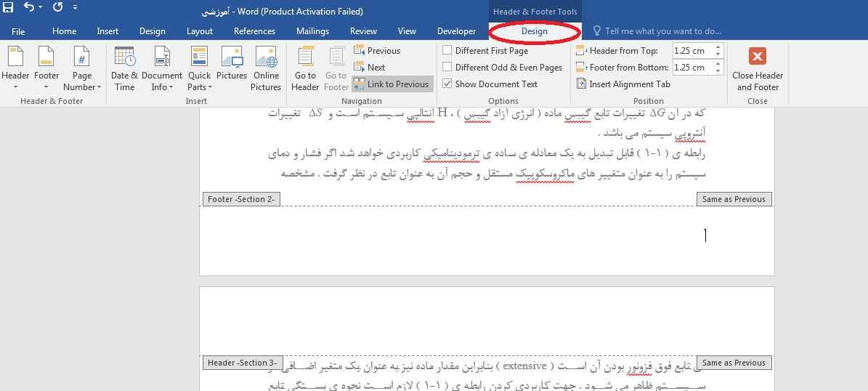Increase Header from Top value
The width and height of the screenshot is (868, 391).
(718, 47)
